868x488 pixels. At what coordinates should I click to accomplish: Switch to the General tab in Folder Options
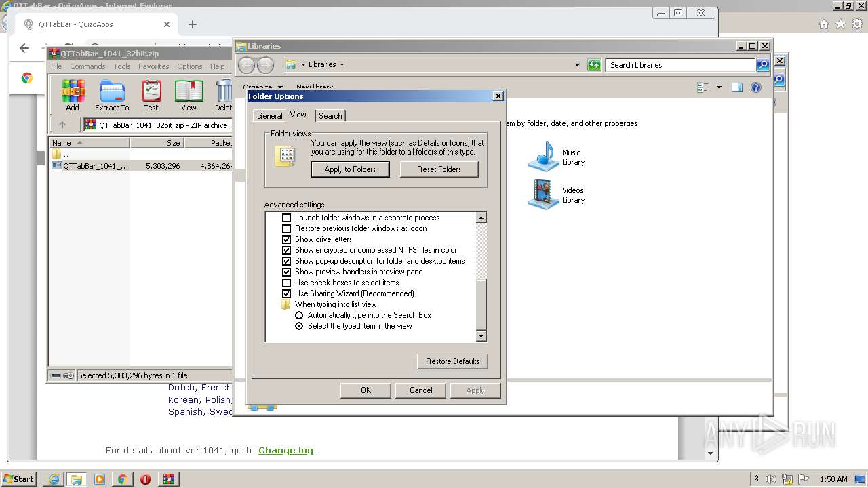[269, 116]
